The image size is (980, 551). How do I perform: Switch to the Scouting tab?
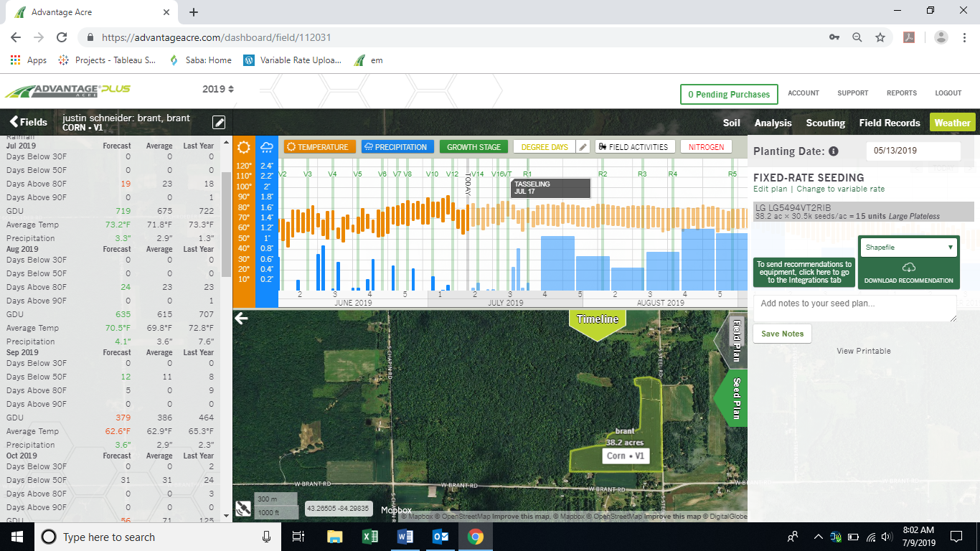click(825, 123)
